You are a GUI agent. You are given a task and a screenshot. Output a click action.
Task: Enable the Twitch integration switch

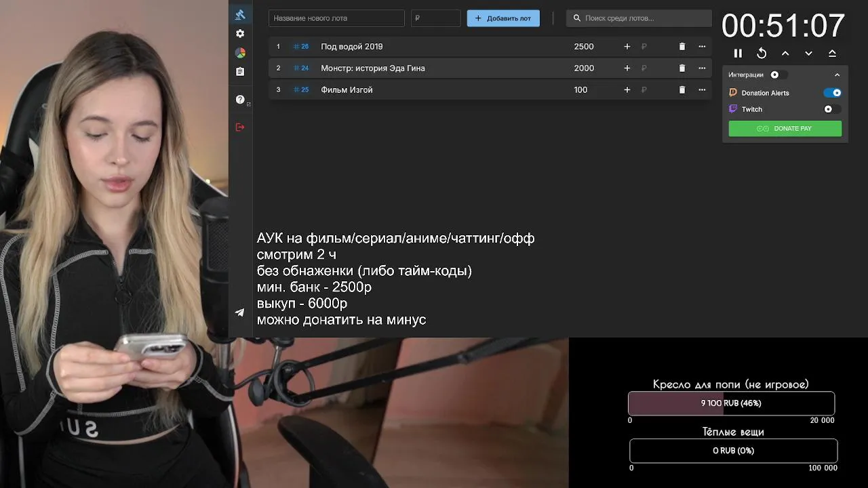click(x=832, y=109)
